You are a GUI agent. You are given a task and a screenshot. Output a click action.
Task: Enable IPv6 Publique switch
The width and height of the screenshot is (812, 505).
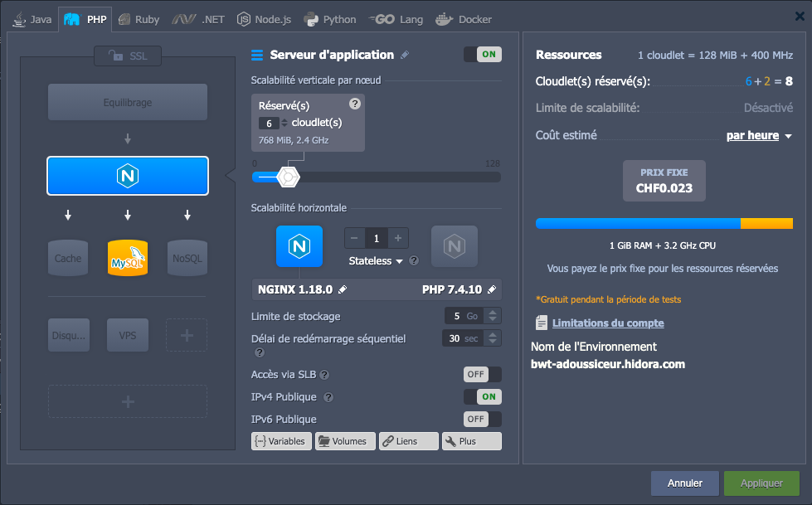(483, 419)
